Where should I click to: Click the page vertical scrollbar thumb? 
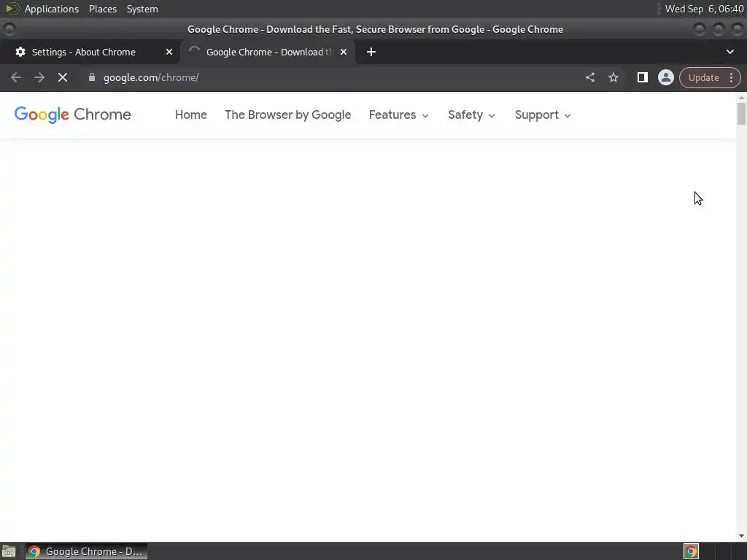tap(741, 113)
